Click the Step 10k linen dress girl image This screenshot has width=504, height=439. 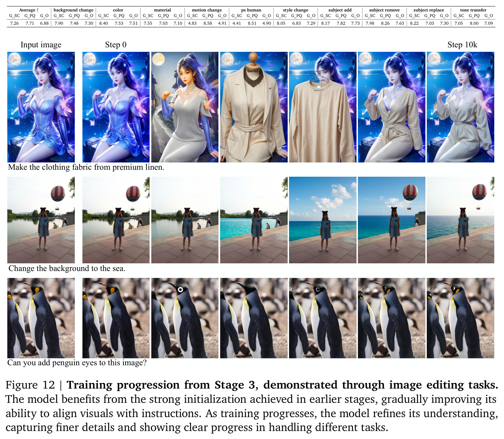tap(461, 107)
